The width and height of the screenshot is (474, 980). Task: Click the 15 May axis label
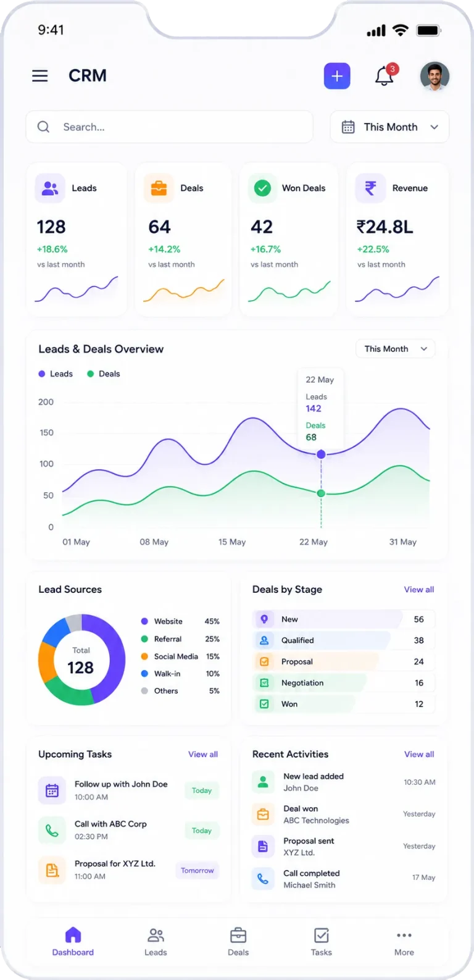click(x=232, y=542)
